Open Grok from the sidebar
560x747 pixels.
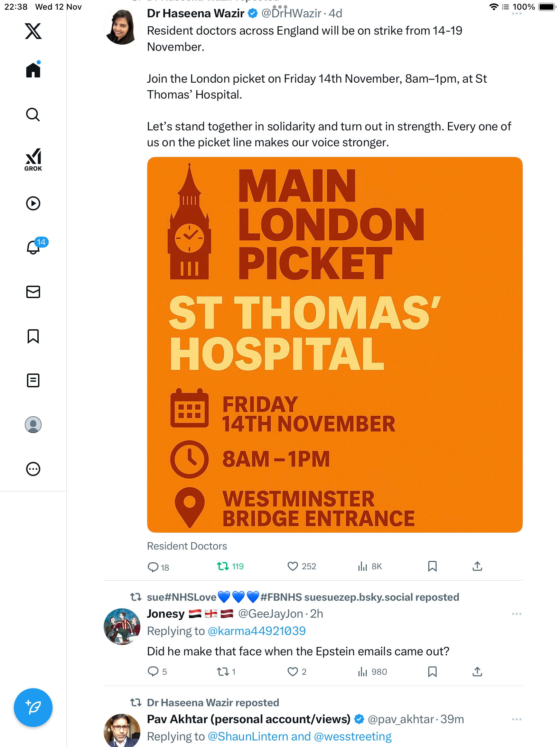(x=33, y=159)
